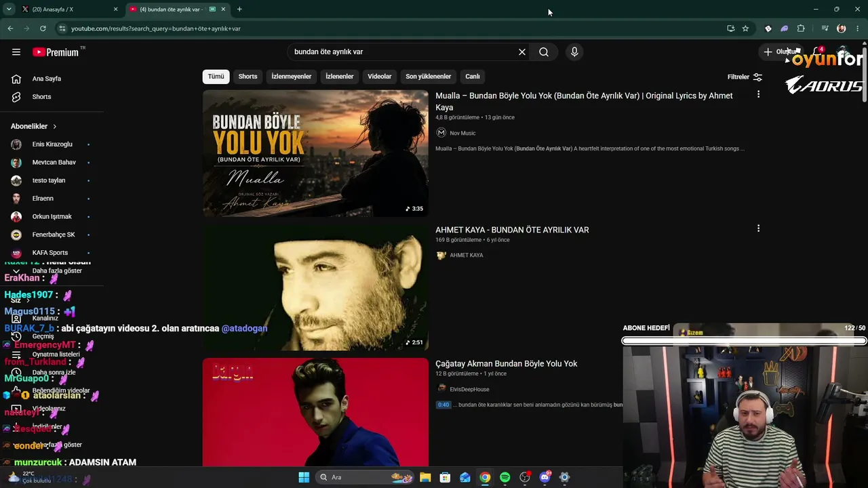The image size is (868, 488).
Task: Play the Ahmet Kaya portrait thumbnail
Action: 315,287
